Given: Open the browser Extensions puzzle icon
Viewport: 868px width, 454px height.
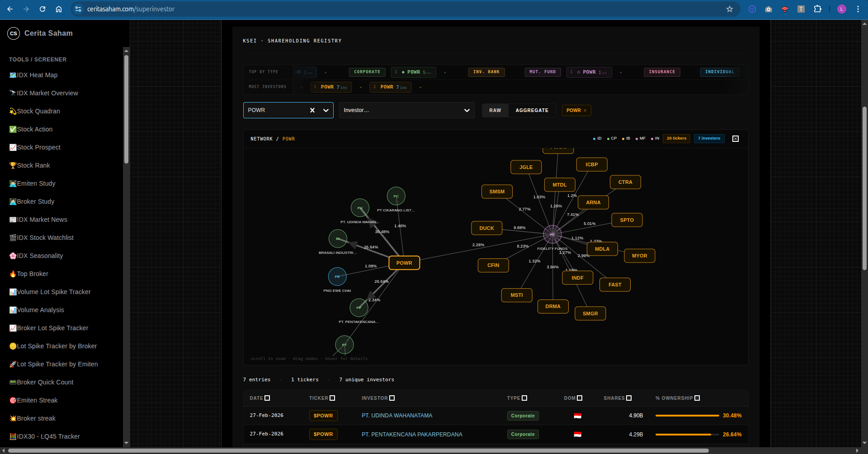Looking at the screenshot, I should click(x=817, y=9).
